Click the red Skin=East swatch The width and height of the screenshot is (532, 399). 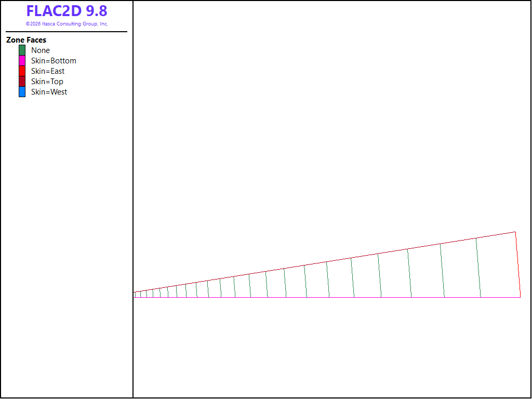[22, 71]
